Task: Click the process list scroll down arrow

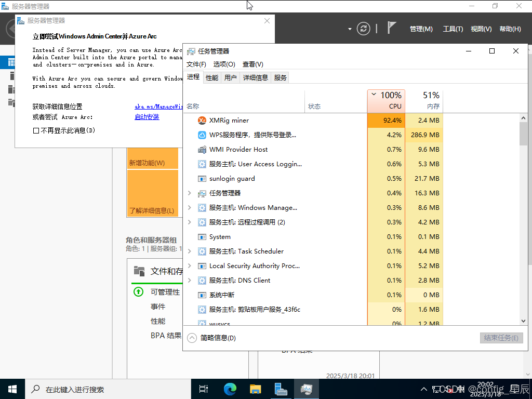Action: click(523, 321)
